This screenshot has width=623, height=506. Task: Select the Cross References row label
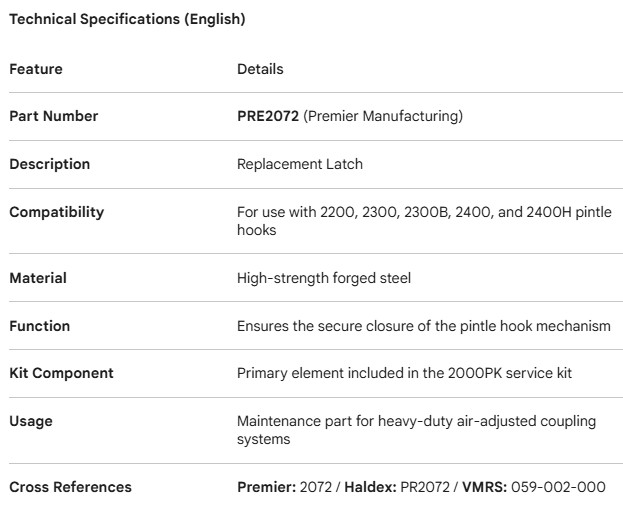[70, 487]
